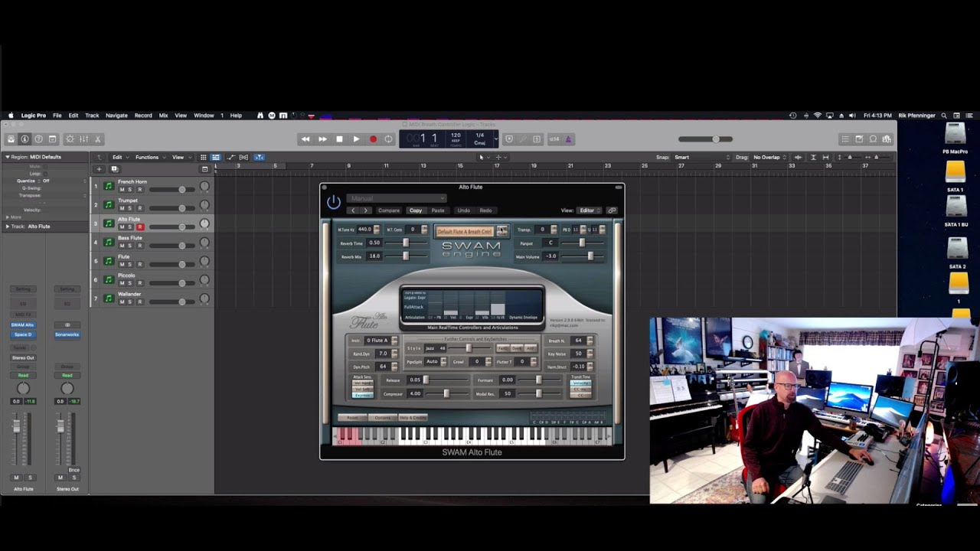Viewport: 980px width, 551px height.
Task: Toggle the Inspector info icon
Action: tap(24, 139)
